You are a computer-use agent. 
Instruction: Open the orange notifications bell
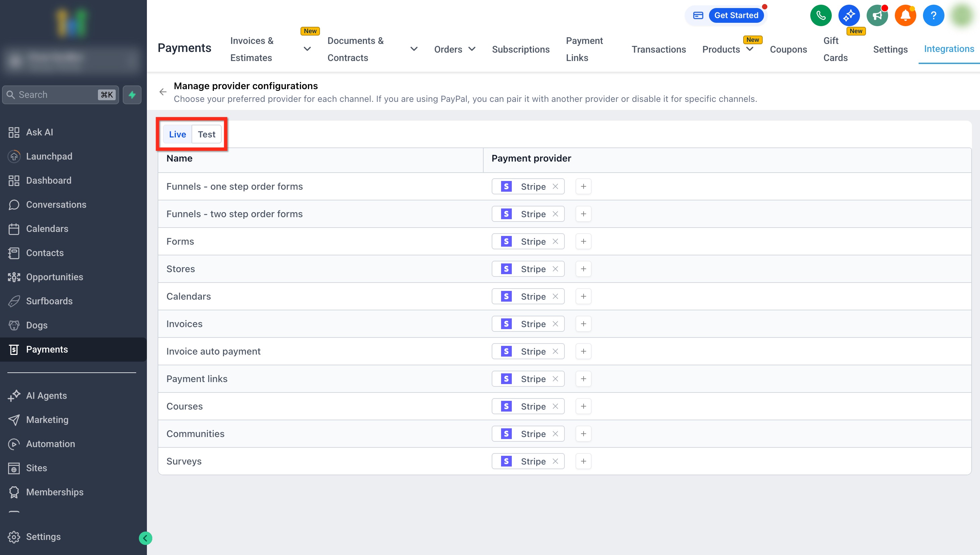point(905,16)
